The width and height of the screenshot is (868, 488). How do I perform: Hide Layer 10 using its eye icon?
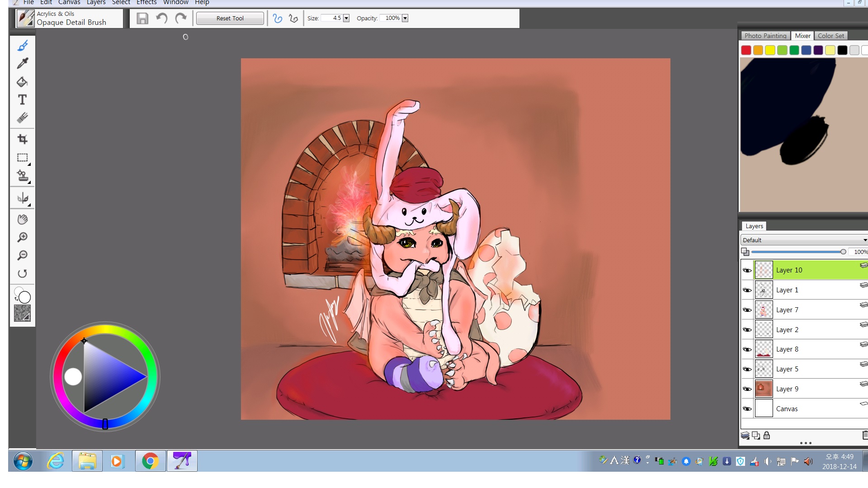tap(747, 270)
